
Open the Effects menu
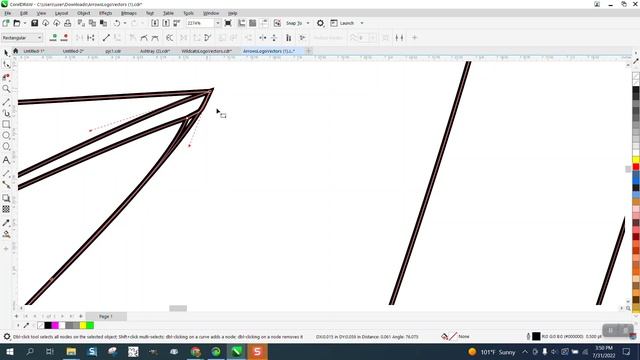point(105,13)
